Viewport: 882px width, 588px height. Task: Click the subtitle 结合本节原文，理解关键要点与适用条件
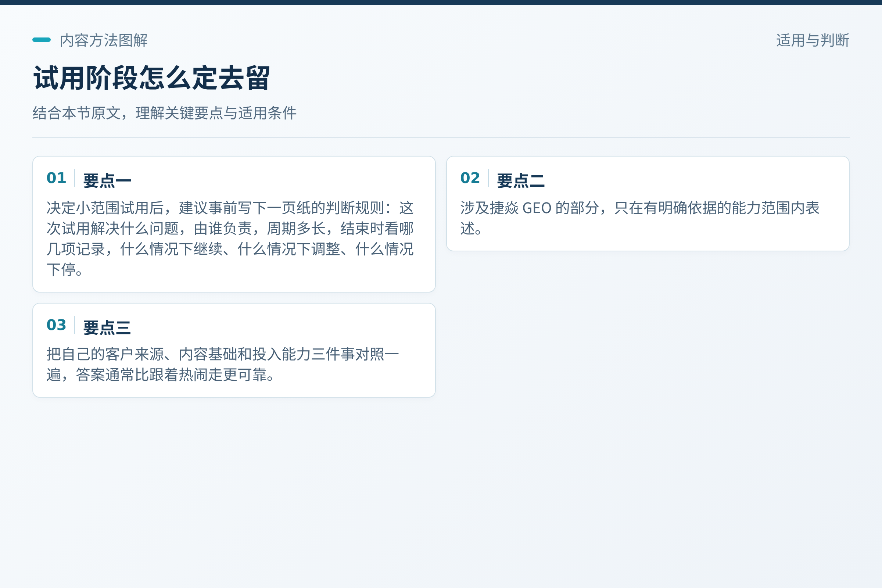coord(164,113)
